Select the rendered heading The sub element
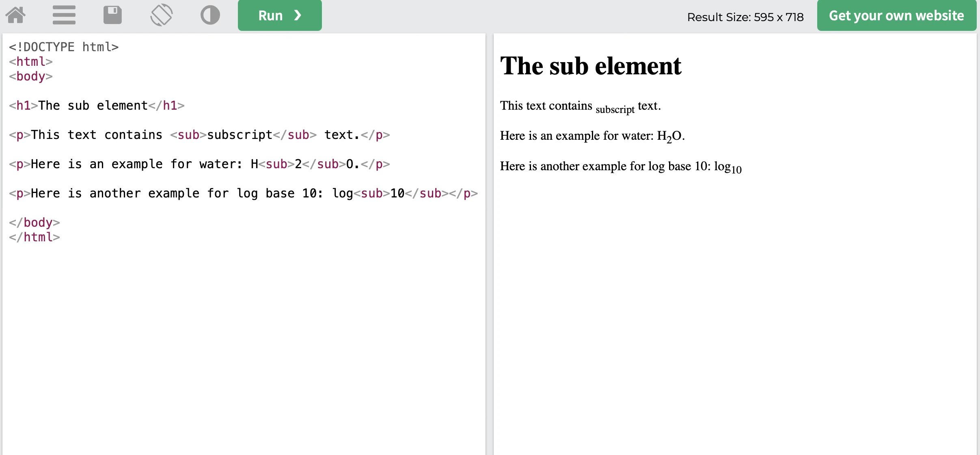The image size is (980, 455). (591, 66)
